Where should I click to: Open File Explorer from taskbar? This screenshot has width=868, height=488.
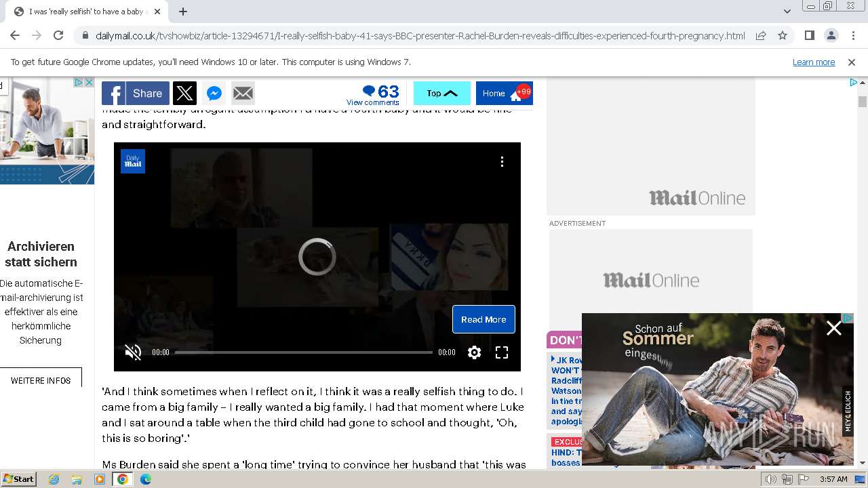click(x=77, y=479)
